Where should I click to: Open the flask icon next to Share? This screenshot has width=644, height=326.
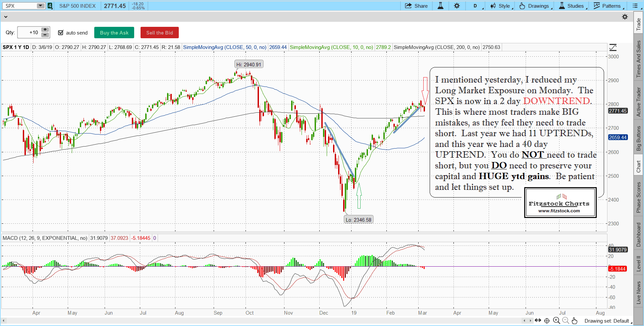pos(440,6)
